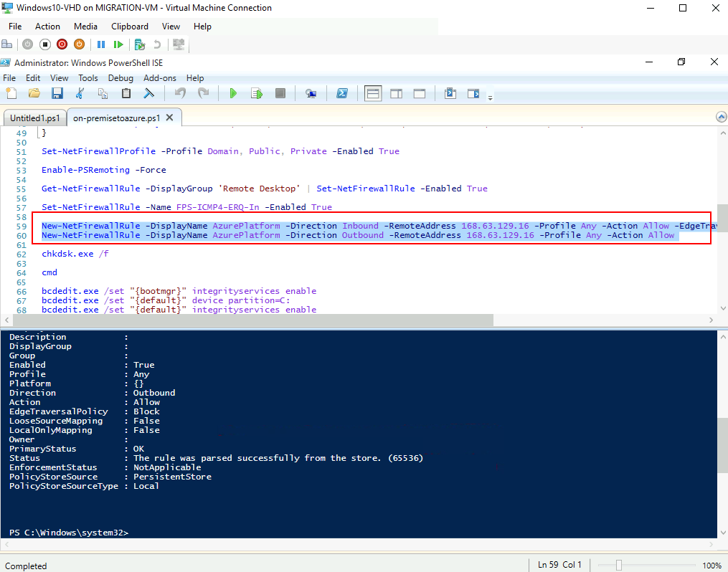Click the script pane scroll-right arrow
Viewport: 728px width, 572px height.
click(x=711, y=320)
